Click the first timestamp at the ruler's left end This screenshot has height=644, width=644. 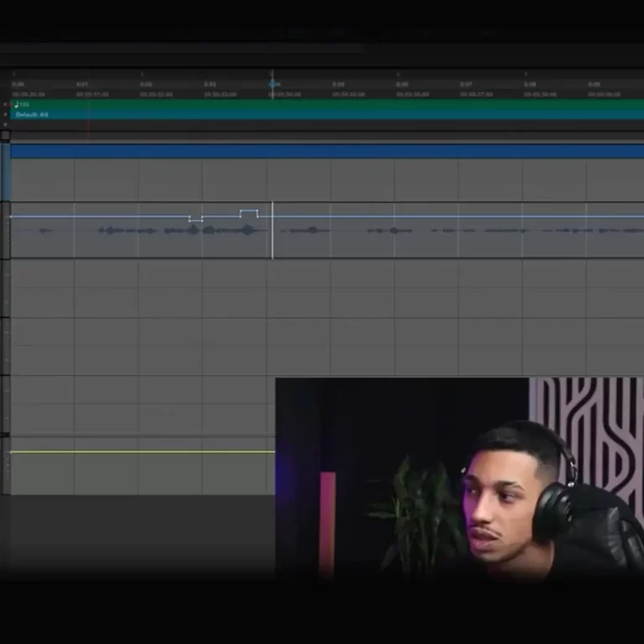pos(18,85)
